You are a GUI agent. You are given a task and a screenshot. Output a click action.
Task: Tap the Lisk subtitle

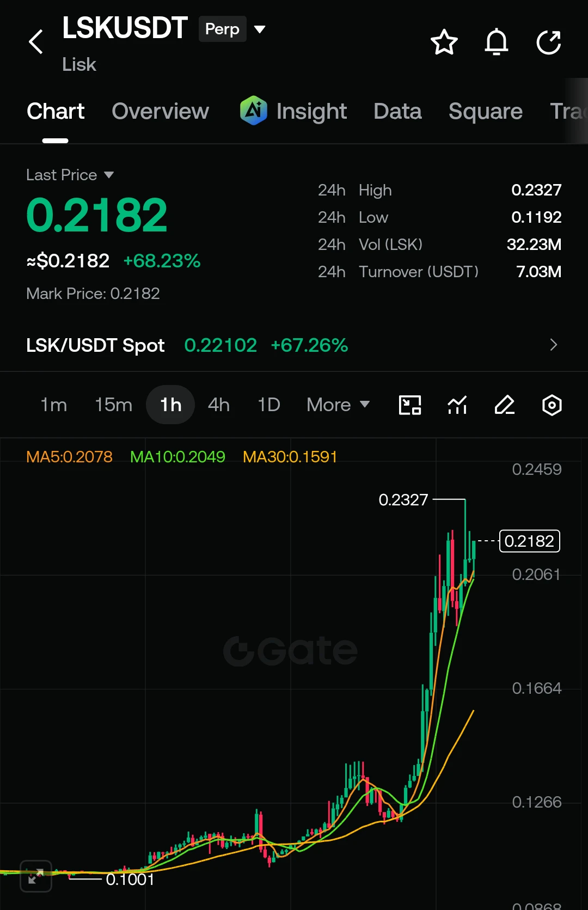coord(79,64)
